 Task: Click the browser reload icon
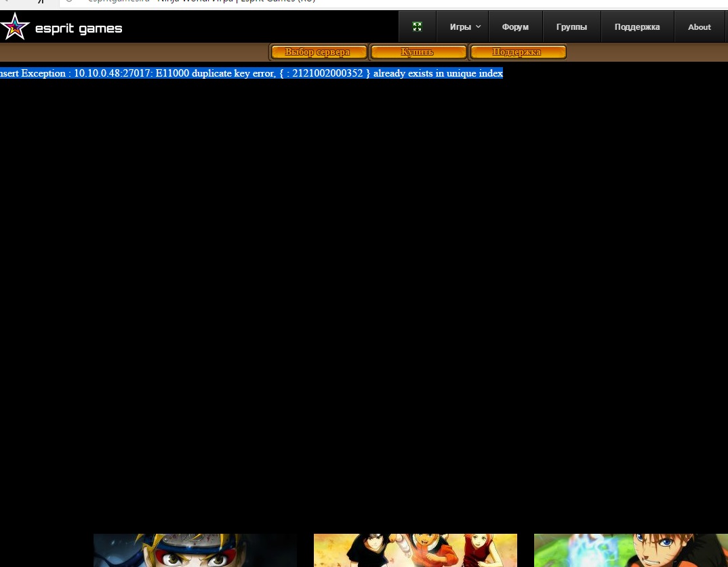coord(68,1)
